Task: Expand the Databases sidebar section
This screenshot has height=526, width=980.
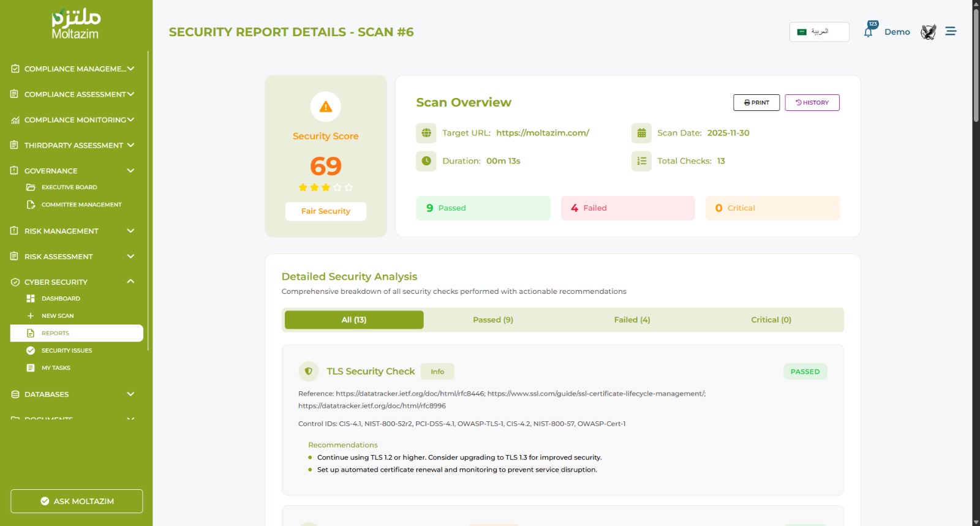Action: tap(130, 394)
